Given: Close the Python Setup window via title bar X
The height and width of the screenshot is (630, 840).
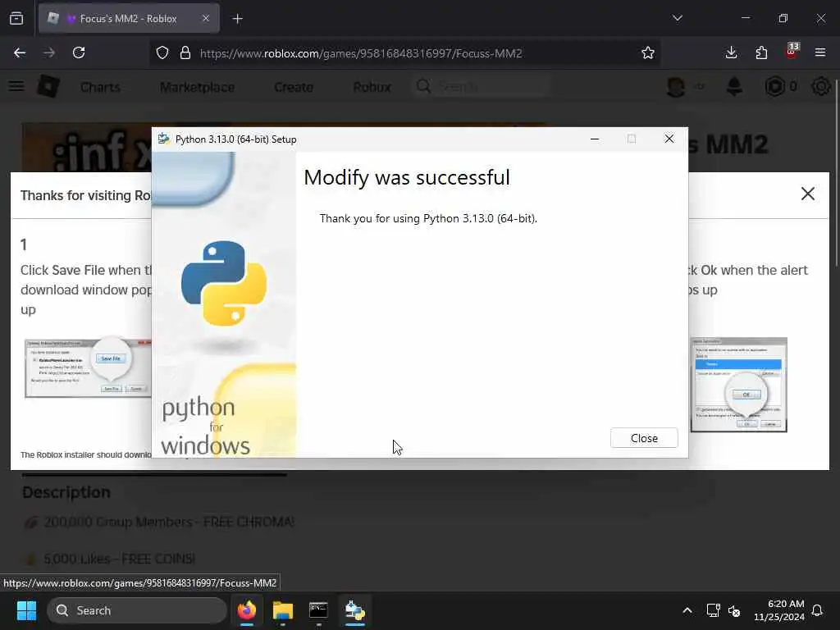Looking at the screenshot, I should (x=669, y=139).
